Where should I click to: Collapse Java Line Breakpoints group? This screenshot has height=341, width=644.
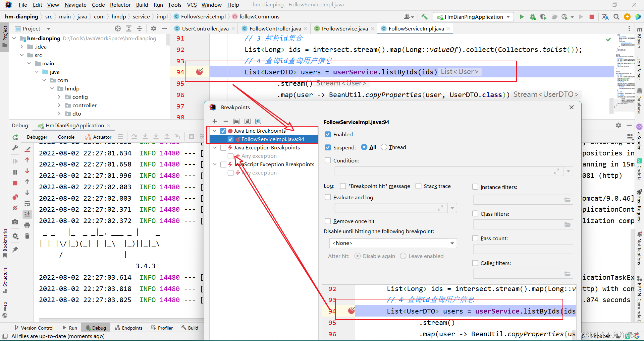pos(215,131)
